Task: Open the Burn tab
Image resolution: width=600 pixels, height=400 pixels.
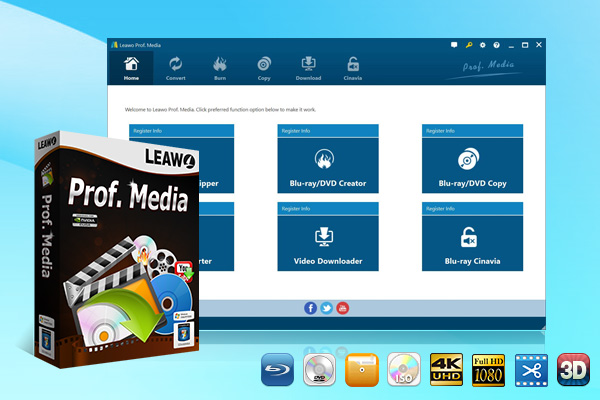Action: click(220, 68)
